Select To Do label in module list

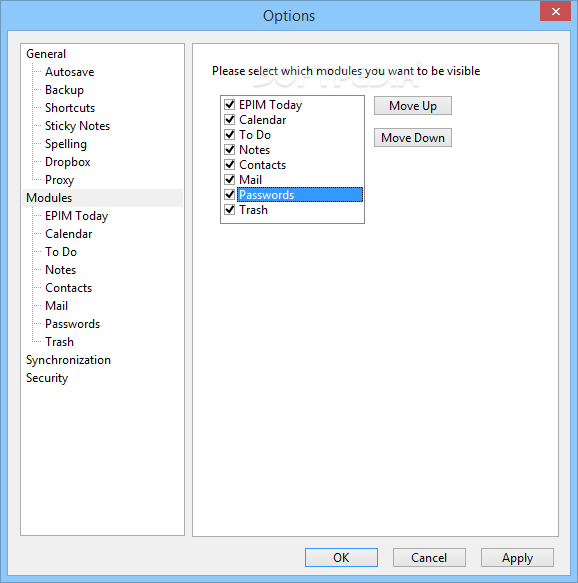[x=255, y=135]
